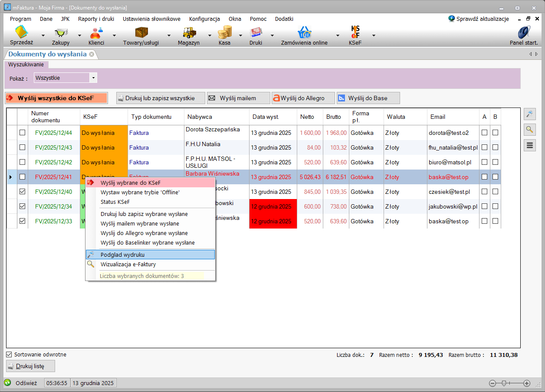Open the dropdown arrow next to Sprzedaż
The image size is (545, 392).
tap(43, 36)
